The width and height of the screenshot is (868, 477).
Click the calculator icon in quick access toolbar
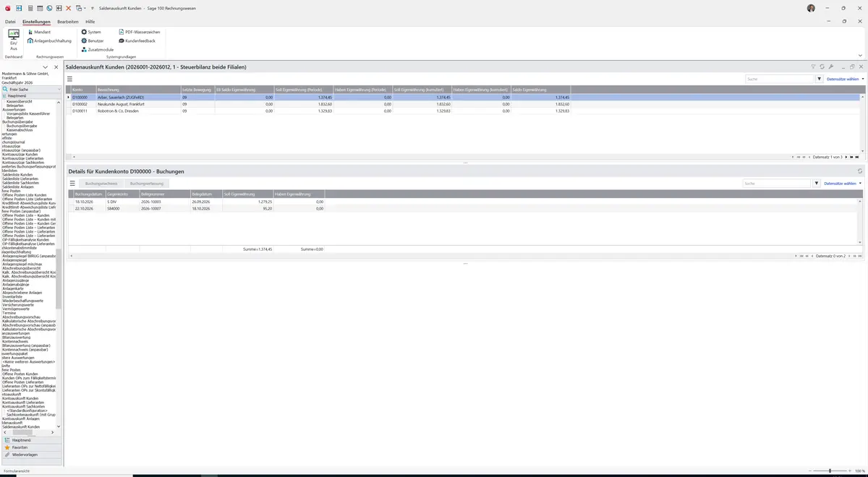[x=30, y=7]
